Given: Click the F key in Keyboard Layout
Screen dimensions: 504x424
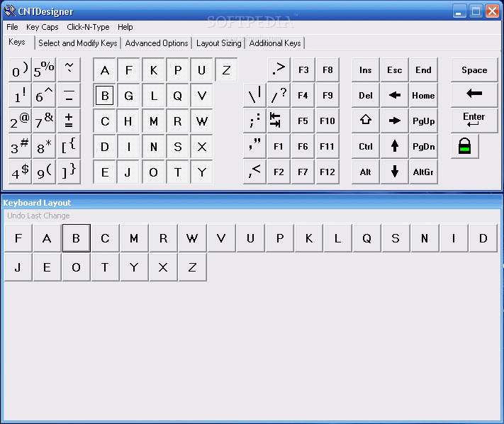Looking at the screenshot, I should (x=18, y=238).
